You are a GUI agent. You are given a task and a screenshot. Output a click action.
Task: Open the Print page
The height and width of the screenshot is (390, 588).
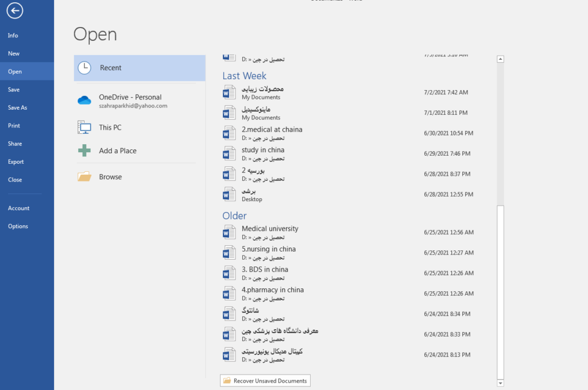pyautogui.click(x=27, y=125)
